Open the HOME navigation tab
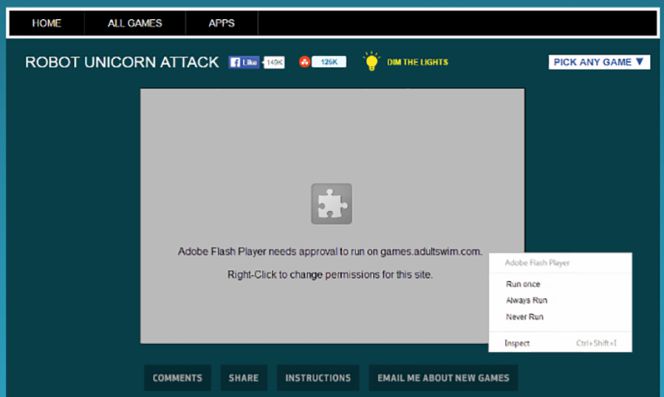Screen dimensions: 664x397 point(47,23)
